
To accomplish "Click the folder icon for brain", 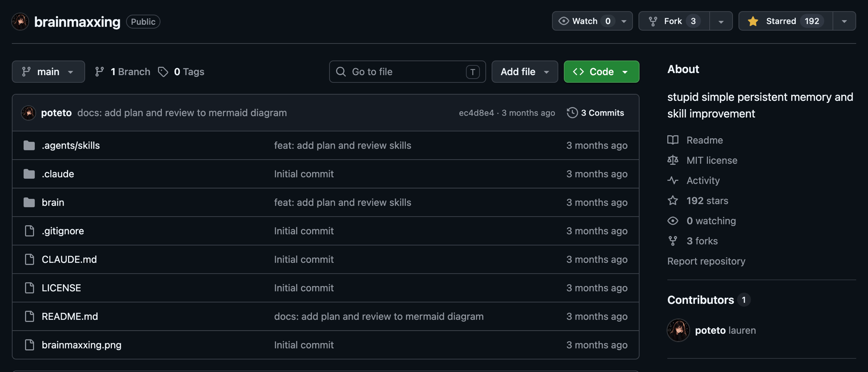I will tap(29, 202).
